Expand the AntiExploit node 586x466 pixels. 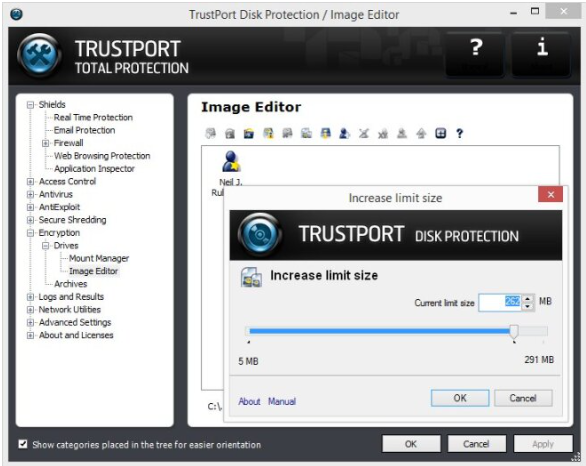[30, 207]
